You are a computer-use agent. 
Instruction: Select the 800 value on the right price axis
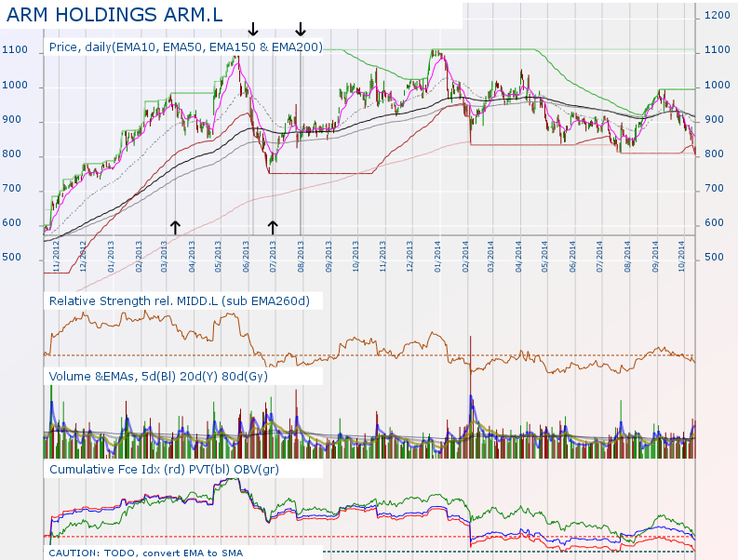[x=715, y=153]
